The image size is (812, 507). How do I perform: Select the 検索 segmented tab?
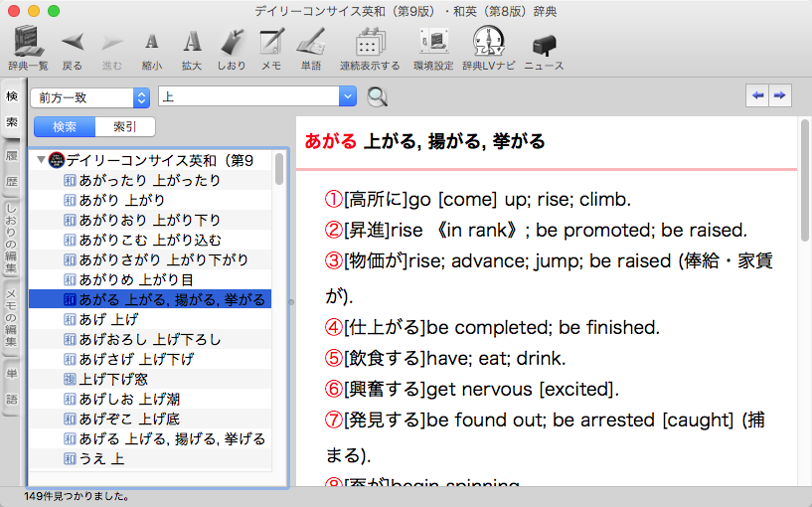65,127
